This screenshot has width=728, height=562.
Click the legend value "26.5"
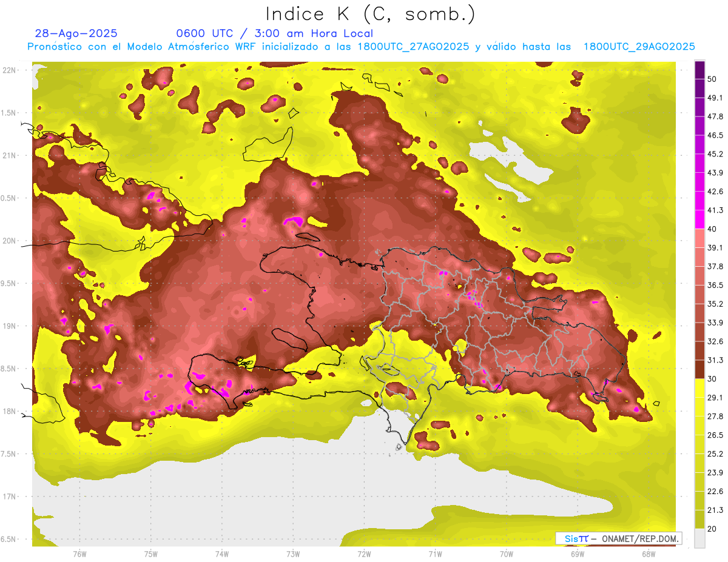tap(715, 435)
